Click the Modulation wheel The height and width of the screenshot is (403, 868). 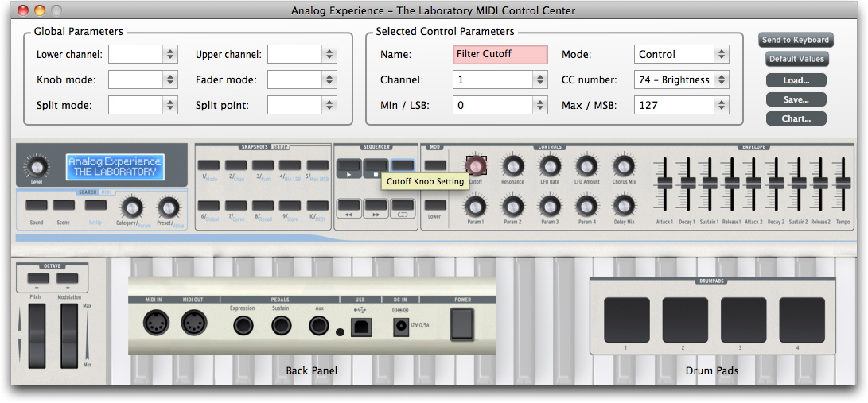pyautogui.click(x=69, y=335)
